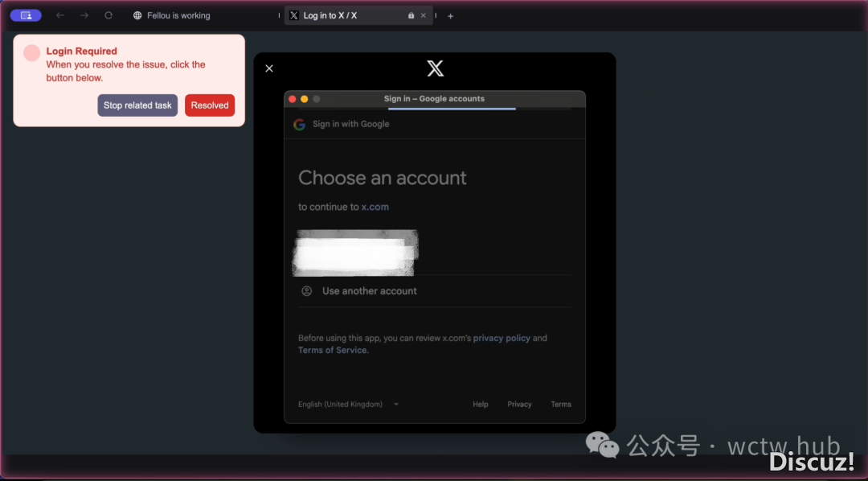Go forward with the browser forward arrow
Screen dimensions: 868x481
(84, 15)
